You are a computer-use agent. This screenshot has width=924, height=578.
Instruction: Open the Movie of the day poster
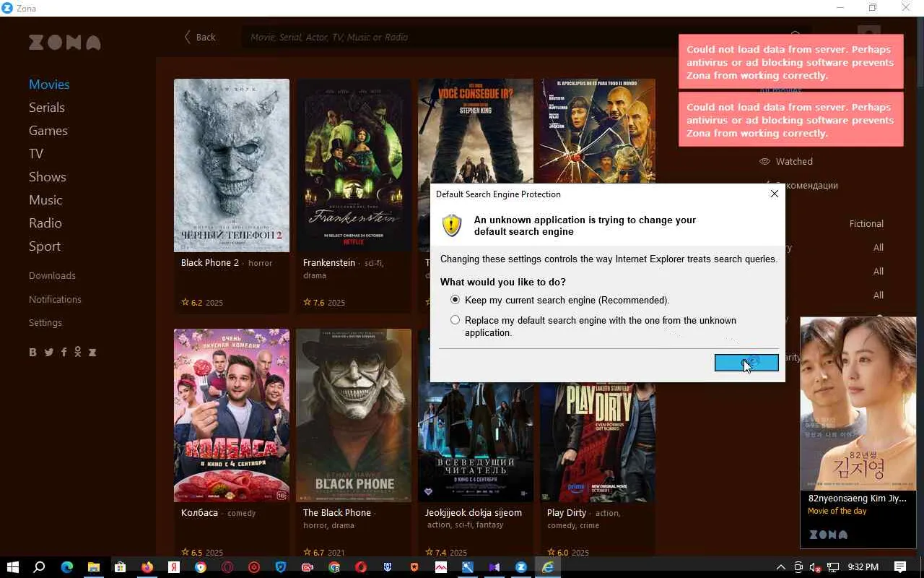[858, 404]
